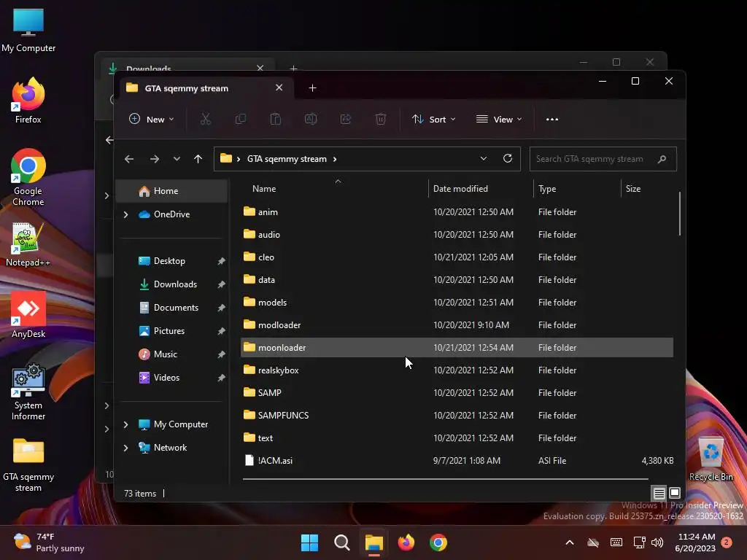Open the Windows Start button
Image resolution: width=747 pixels, height=560 pixels.
[x=309, y=542]
